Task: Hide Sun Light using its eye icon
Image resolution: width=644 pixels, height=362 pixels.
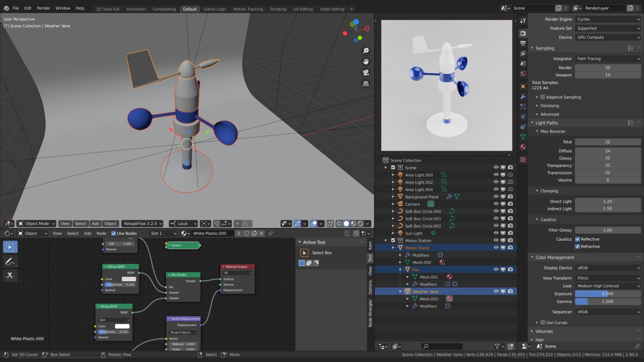Action: click(496, 233)
